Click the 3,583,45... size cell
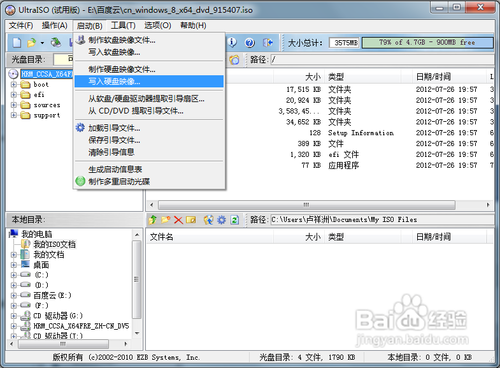 pos(299,111)
